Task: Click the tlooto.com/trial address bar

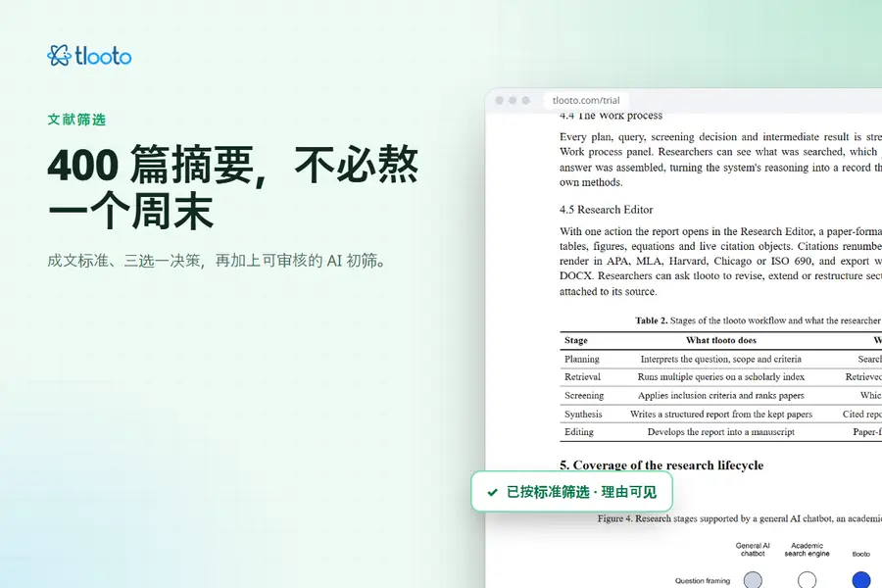Action: pos(586,100)
